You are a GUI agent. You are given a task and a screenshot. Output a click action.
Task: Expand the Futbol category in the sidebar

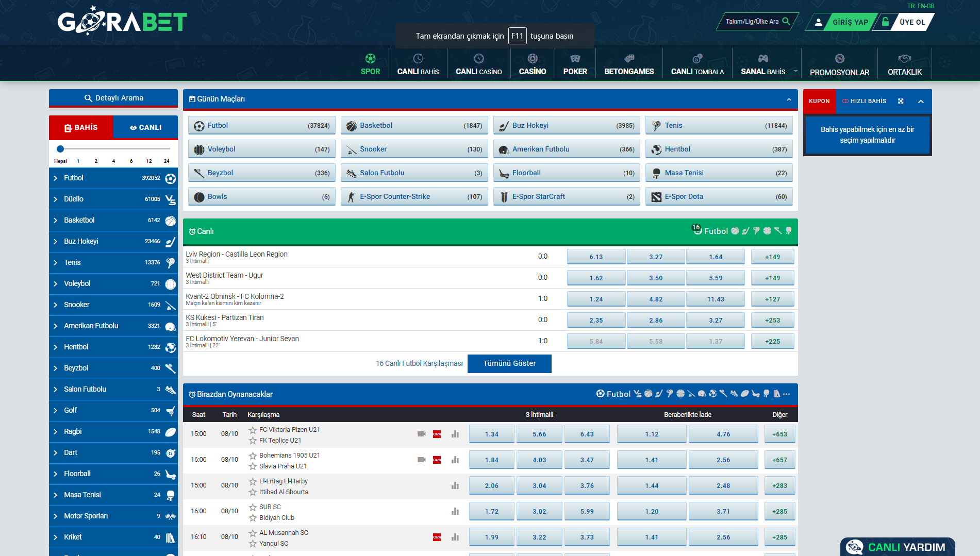[56, 178]
